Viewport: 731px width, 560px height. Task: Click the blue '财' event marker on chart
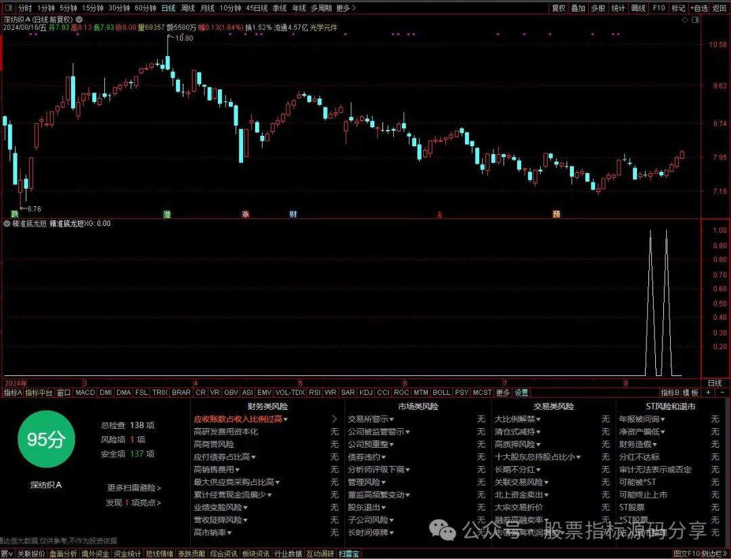click(293, 214)
